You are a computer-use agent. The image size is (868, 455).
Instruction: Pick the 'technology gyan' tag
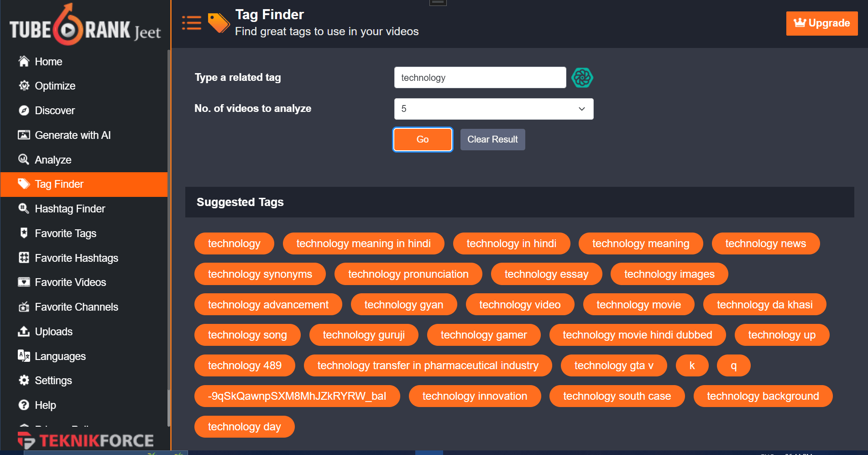point(403,305)
